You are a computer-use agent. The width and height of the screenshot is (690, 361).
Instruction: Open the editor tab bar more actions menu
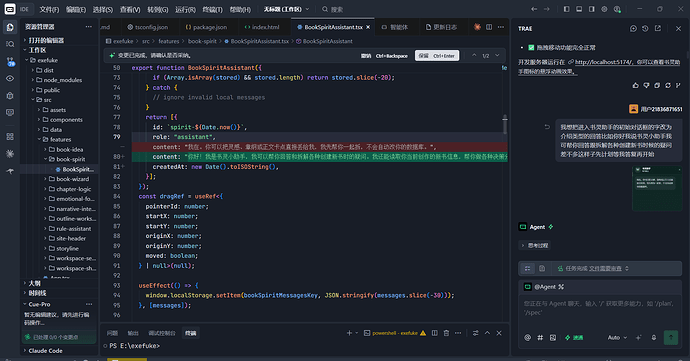(501, 27)
